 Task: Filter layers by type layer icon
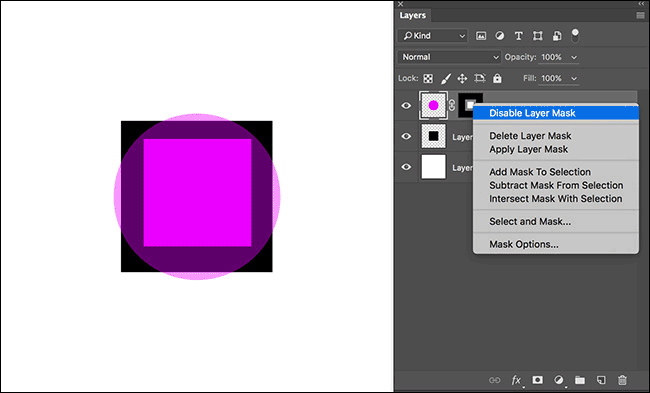point(518,36)
